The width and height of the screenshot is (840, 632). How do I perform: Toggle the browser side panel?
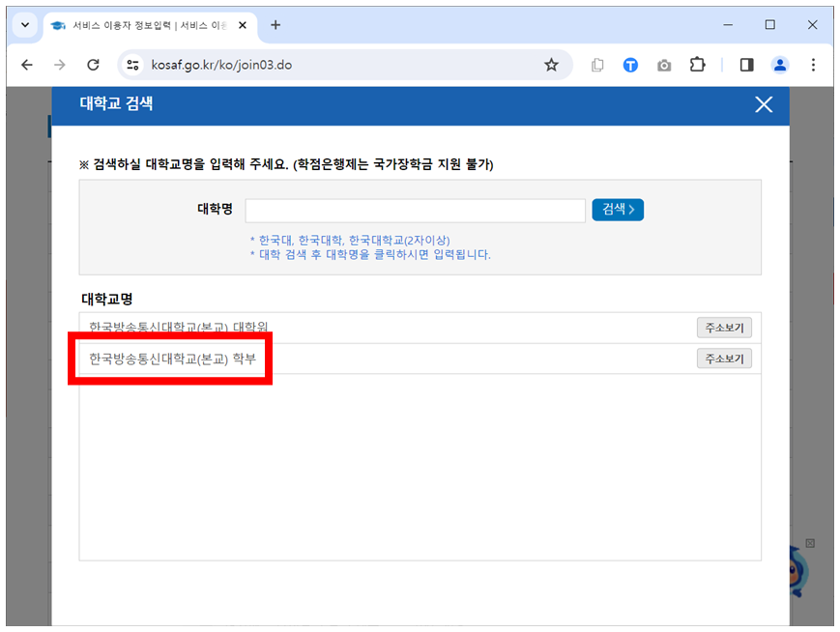point(747,66)
